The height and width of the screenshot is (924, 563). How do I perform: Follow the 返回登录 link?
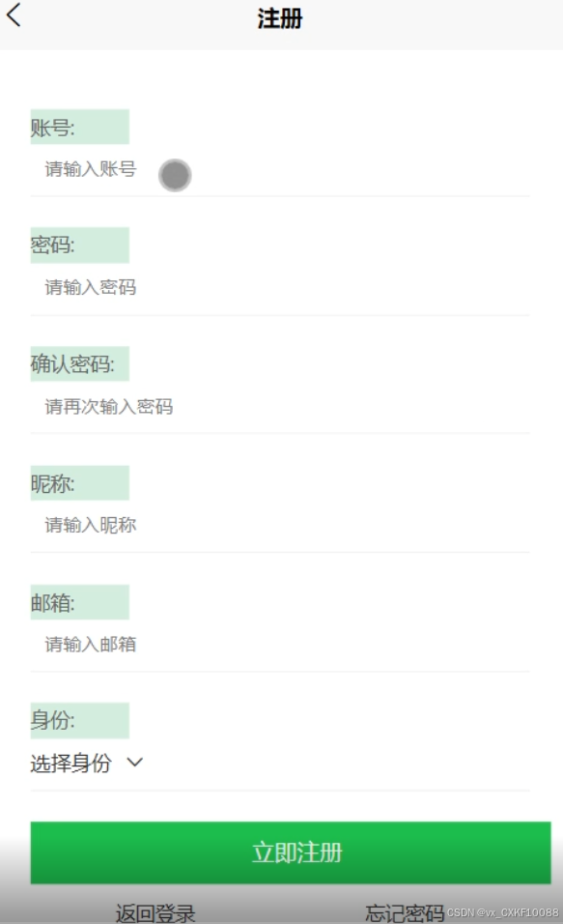point(155,912)
